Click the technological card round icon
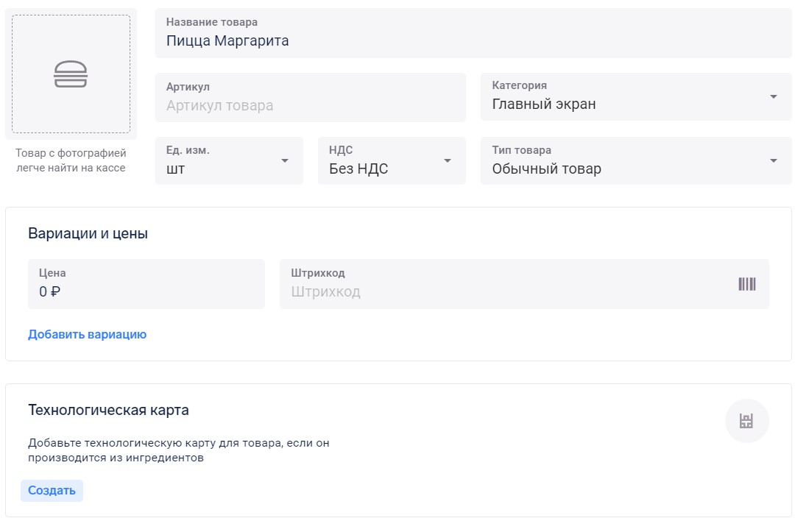 (746, 421)
